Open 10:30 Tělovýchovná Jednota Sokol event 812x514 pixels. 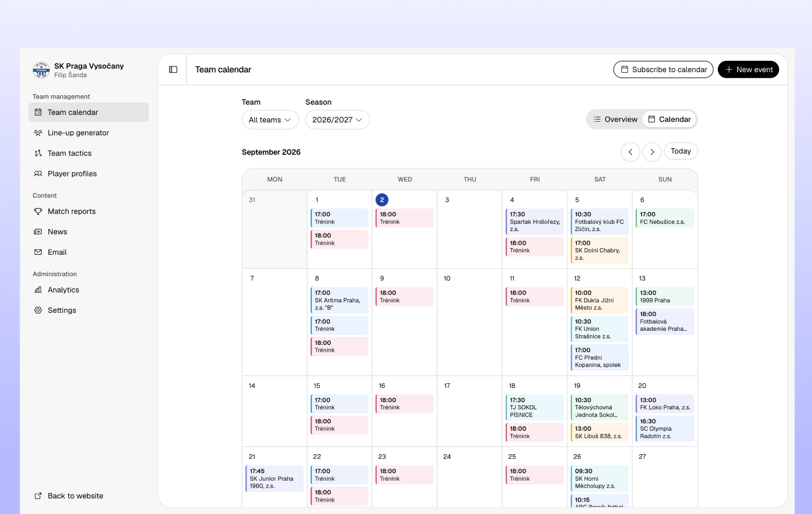pyautogui.click(x=599, y=407)
